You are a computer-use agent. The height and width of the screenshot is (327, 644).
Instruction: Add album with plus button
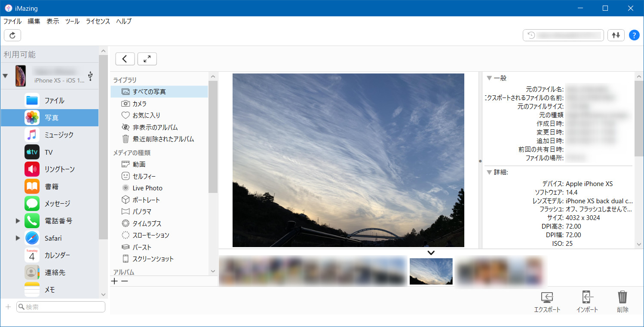click(x=114, y=281)
